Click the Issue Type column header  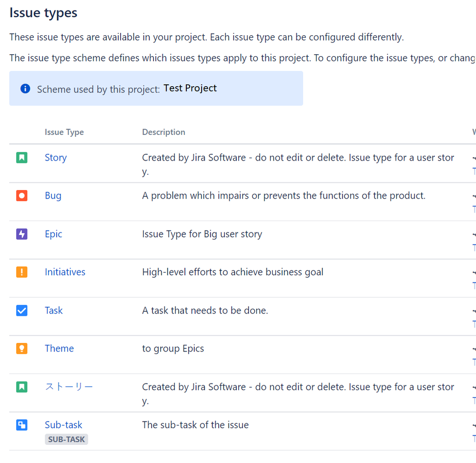(x=64, y=132)
